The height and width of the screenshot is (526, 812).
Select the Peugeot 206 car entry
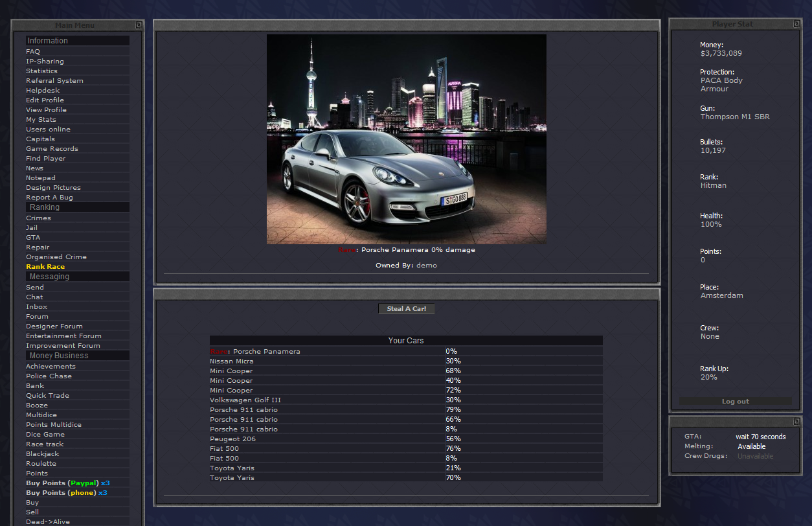coord(232,439)
